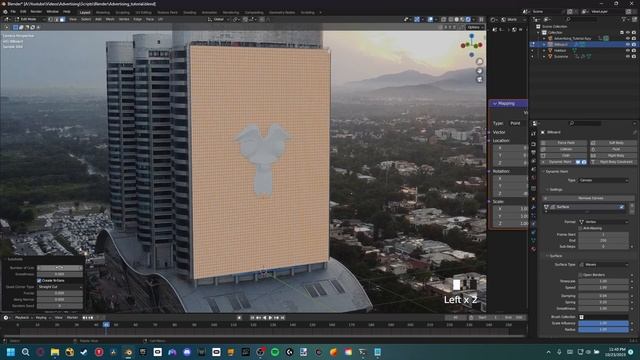Screen dimensions: 640x360
Task: Open Dynamic Paint Type Canvas dropdown
Action: pyautogui.click(x=603, y=180)
